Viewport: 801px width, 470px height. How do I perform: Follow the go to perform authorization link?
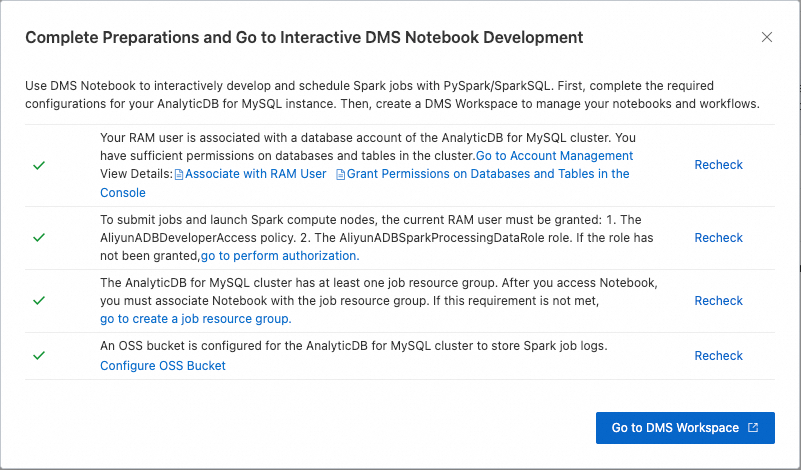(x=280, y=256)
